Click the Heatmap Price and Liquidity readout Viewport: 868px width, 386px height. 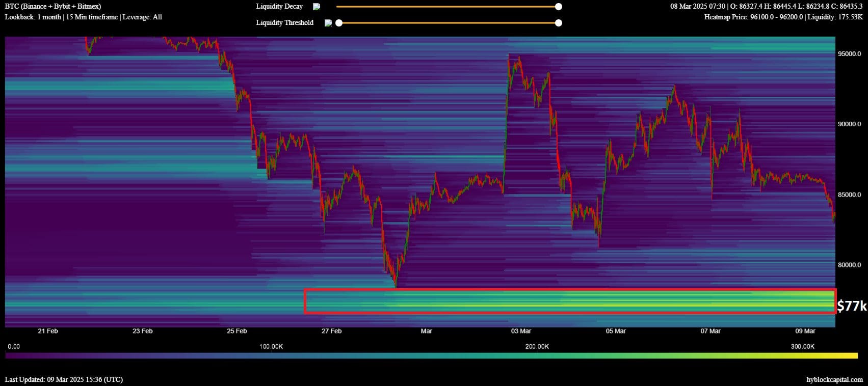pyautogui.click(x=783, y=17)
